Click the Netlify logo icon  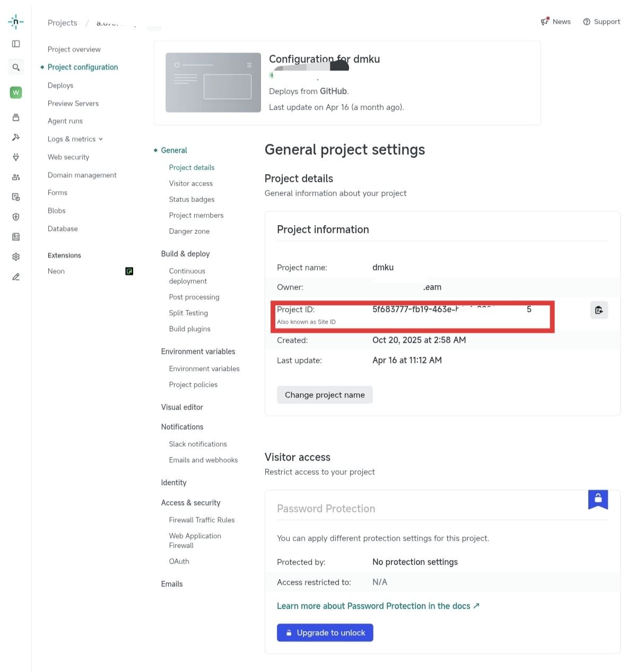[16, 22]
